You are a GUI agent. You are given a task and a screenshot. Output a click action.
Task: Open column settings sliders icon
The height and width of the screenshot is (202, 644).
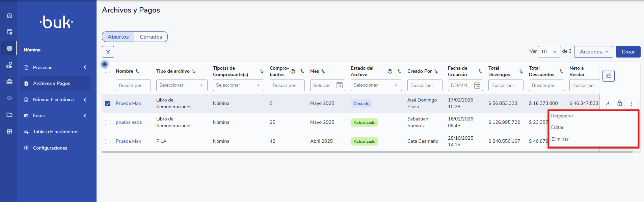pyautogui.click(x=609, y=76)
